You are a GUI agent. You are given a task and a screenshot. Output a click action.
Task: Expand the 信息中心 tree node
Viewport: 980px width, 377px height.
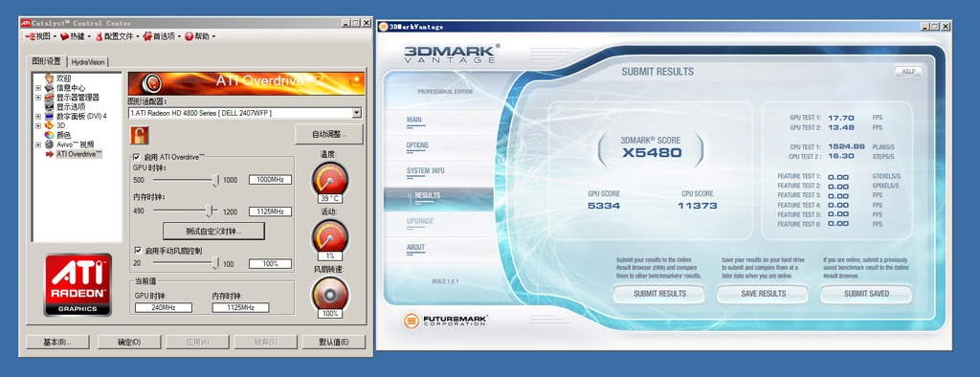coord(37,88)
